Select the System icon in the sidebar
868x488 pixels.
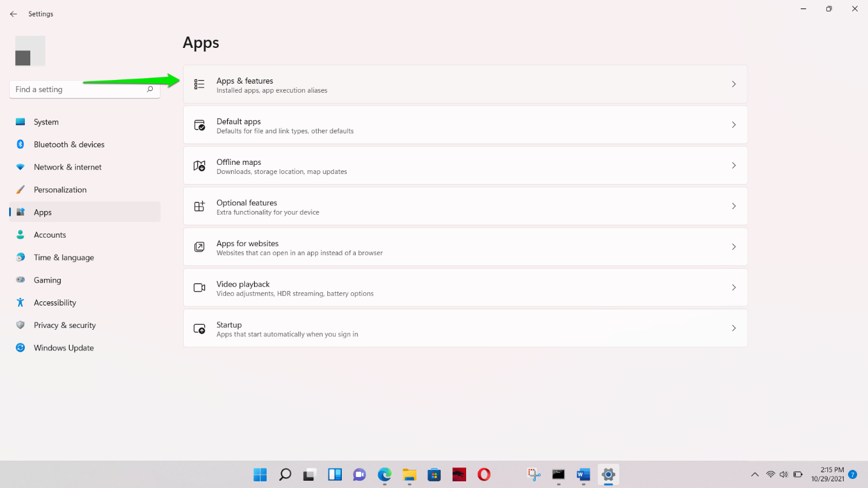[x=19, y=122]
